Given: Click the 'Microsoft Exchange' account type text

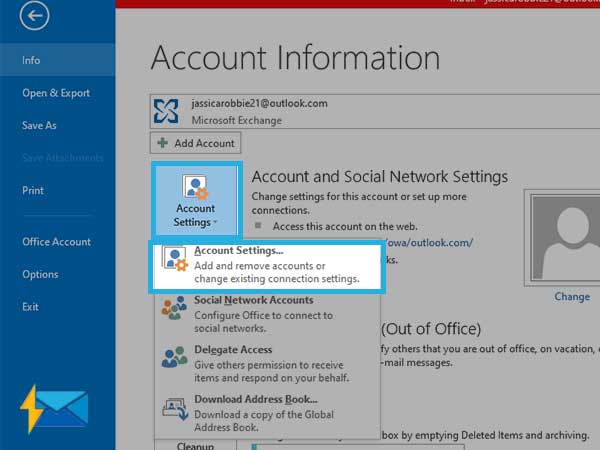Looking at the screenshot, I should 236,121.
